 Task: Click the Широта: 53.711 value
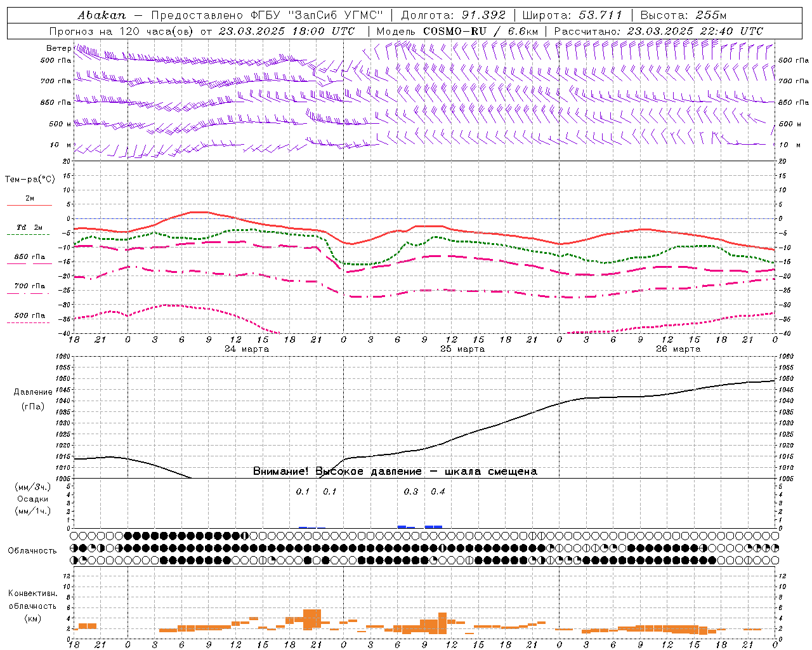pos(572,15)
